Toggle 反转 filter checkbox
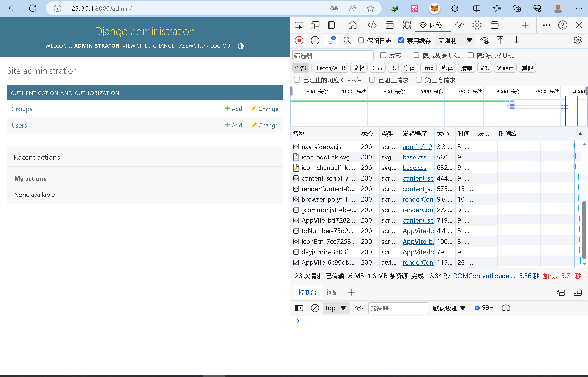This screenshot has width=588, height=377. tap(383, 55)
